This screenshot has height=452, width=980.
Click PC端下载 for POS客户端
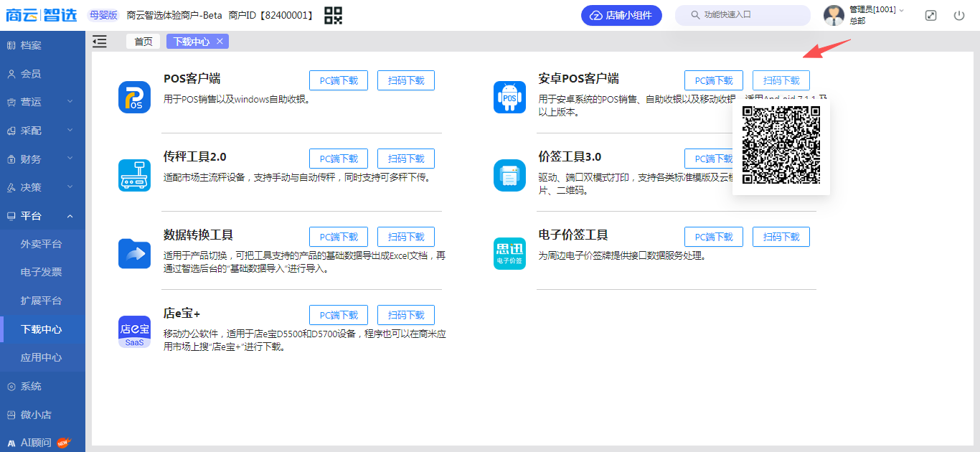339,80
